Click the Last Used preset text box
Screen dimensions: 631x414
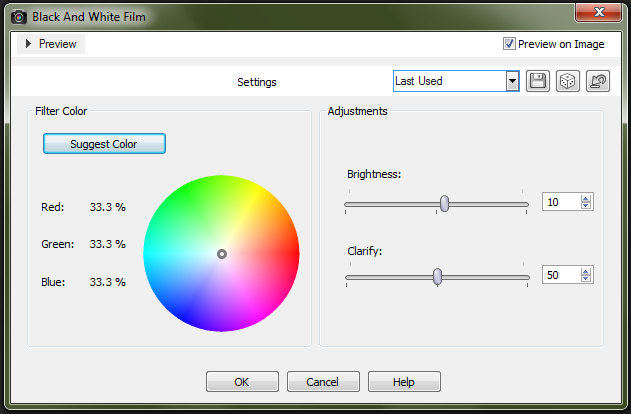point(450,81)
